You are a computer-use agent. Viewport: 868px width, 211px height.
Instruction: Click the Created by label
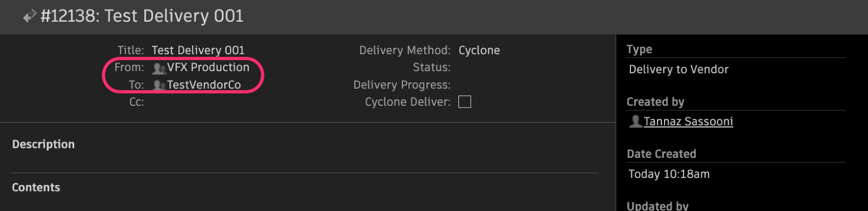(x=655, y=102)
